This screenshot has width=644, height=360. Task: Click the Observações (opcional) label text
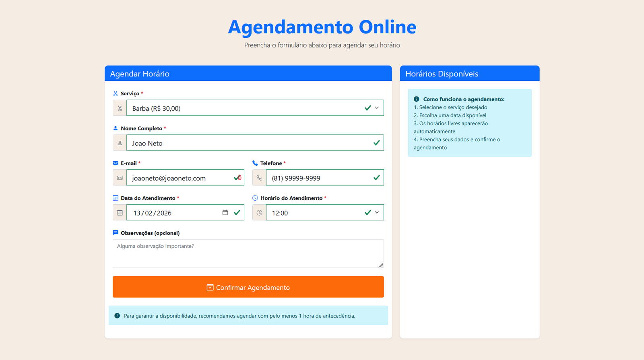point(150,233)
